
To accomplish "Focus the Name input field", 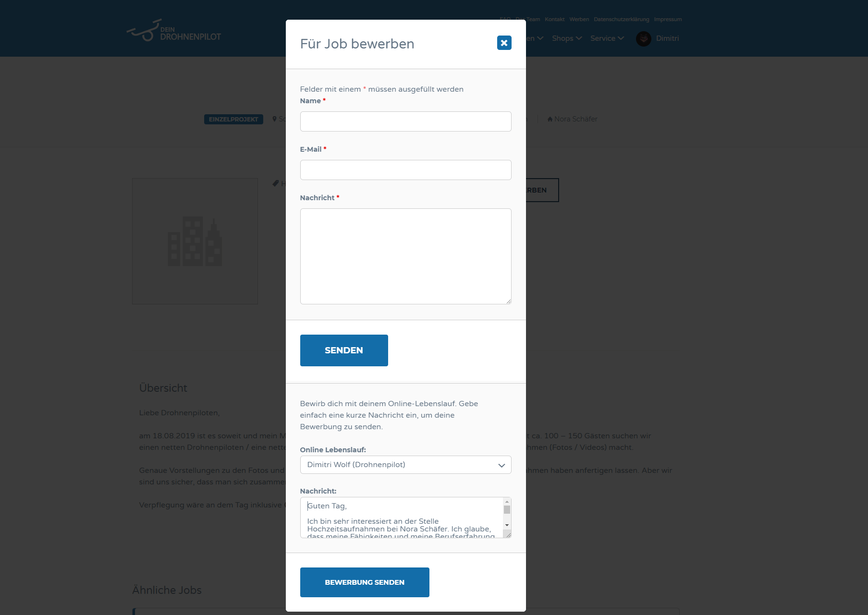I will click(405, 121).
